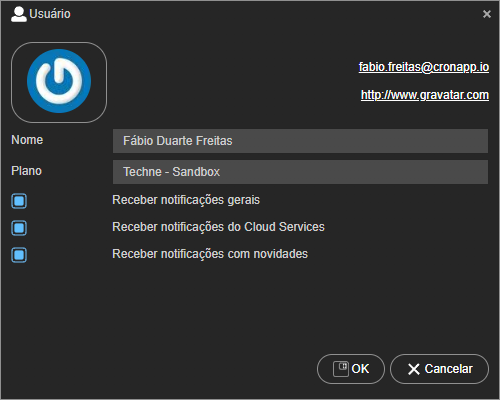This screenshot has height=400, width=500.
Task: Click the floppy disk save icon beside OK
Action: coord(341,369)
